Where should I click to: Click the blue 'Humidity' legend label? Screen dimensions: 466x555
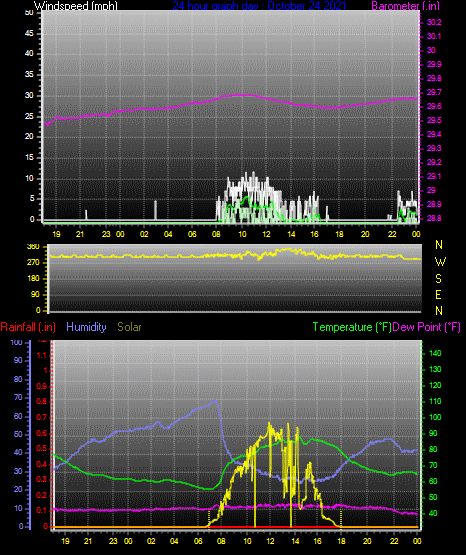click(x=86, y=327)
